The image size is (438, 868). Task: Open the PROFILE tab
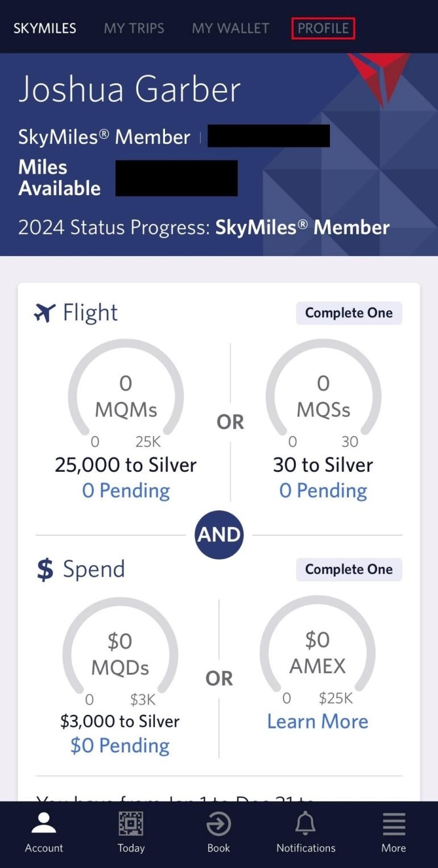(323, 28)
